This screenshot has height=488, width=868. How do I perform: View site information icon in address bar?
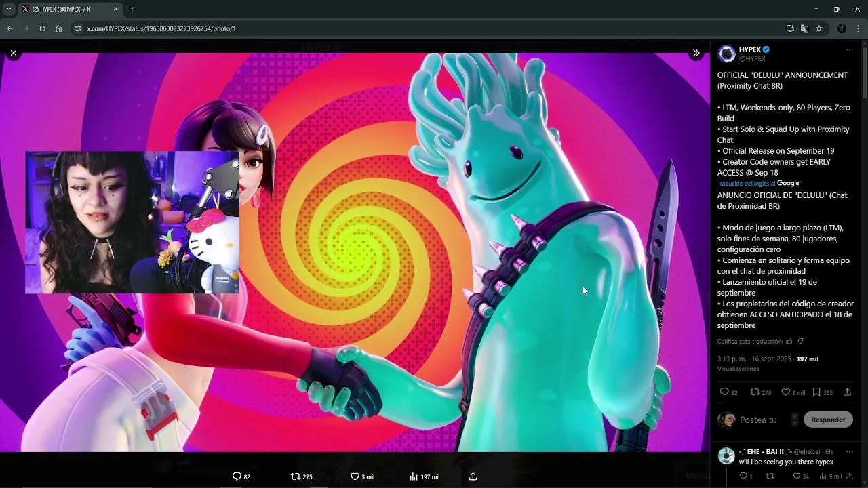pyautogui.click(x=78, y=28)
